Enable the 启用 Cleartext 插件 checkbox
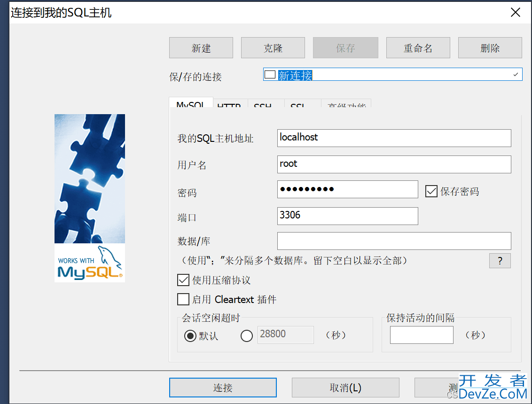Image resolution: width=532 pixels, height=404 pixels. click(x=183, y=300)
